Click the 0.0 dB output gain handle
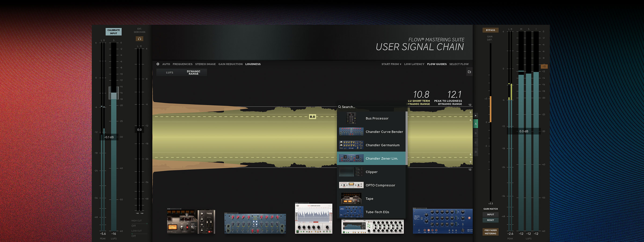Screen dimensions: 644x242 click(524, 131)
